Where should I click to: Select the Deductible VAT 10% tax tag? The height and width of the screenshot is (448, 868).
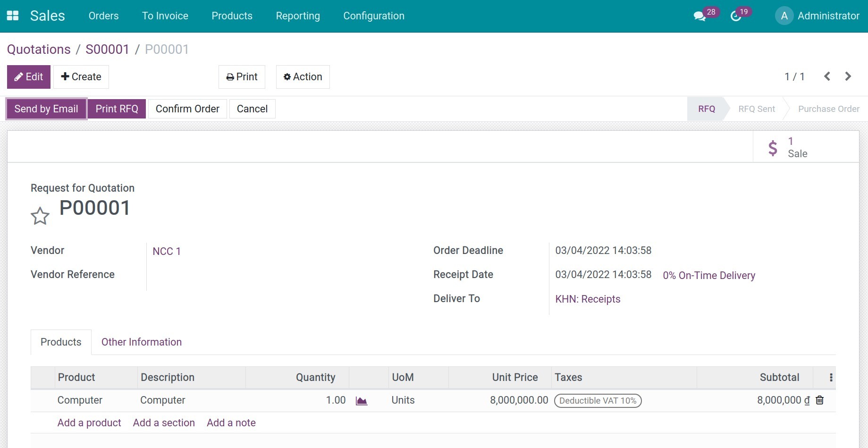[x=598, y=400]
